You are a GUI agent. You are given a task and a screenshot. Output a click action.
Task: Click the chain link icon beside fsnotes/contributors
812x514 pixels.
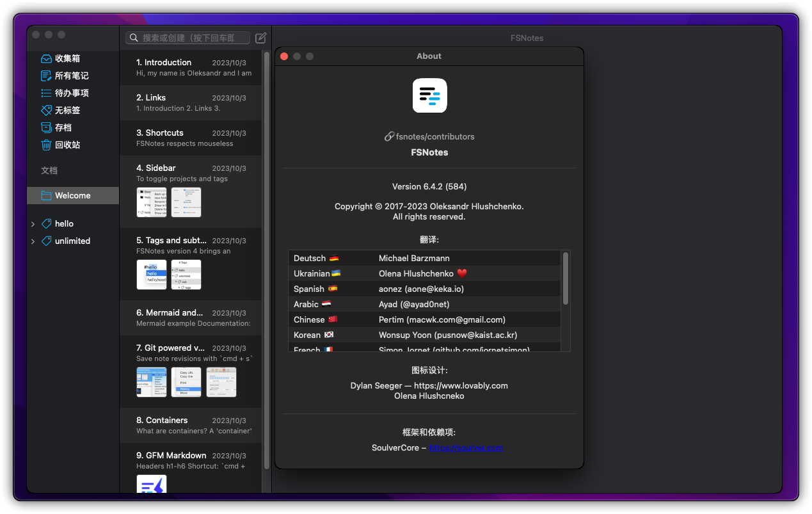pyautogui.click(x=389, y=136)
